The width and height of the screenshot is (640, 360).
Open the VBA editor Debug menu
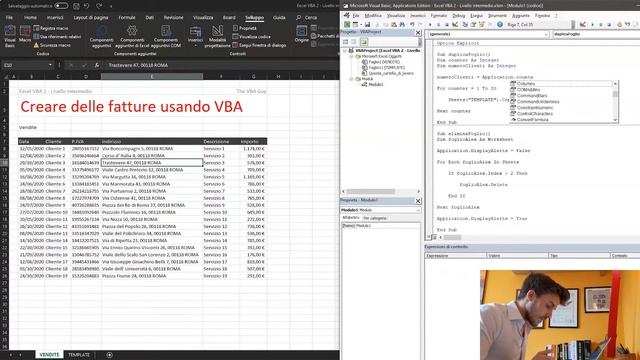point(458,16)
